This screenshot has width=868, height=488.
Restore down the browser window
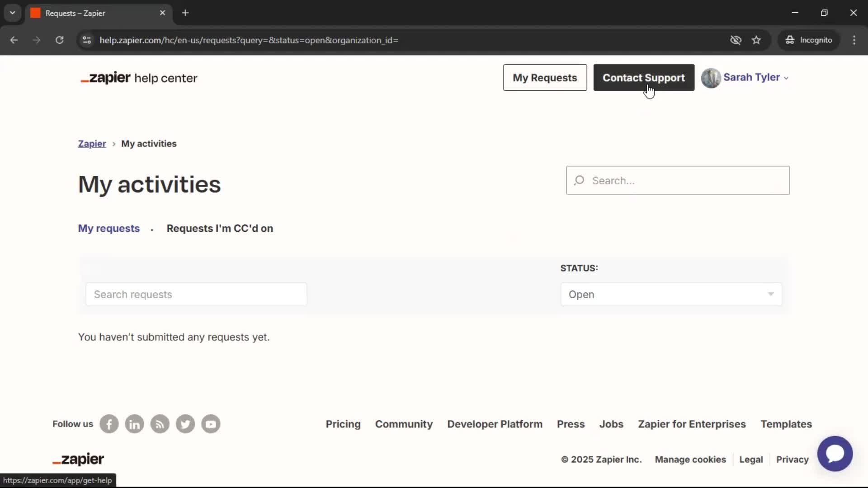pos(824,13)
